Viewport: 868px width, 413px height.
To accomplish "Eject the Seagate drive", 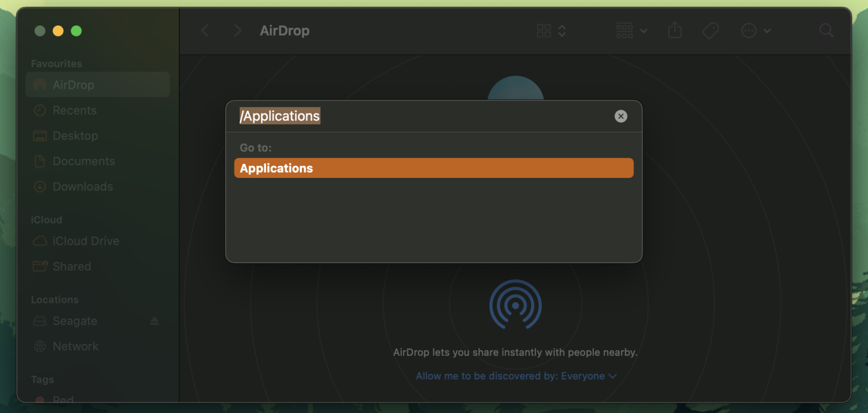I will tap(154, 321).
